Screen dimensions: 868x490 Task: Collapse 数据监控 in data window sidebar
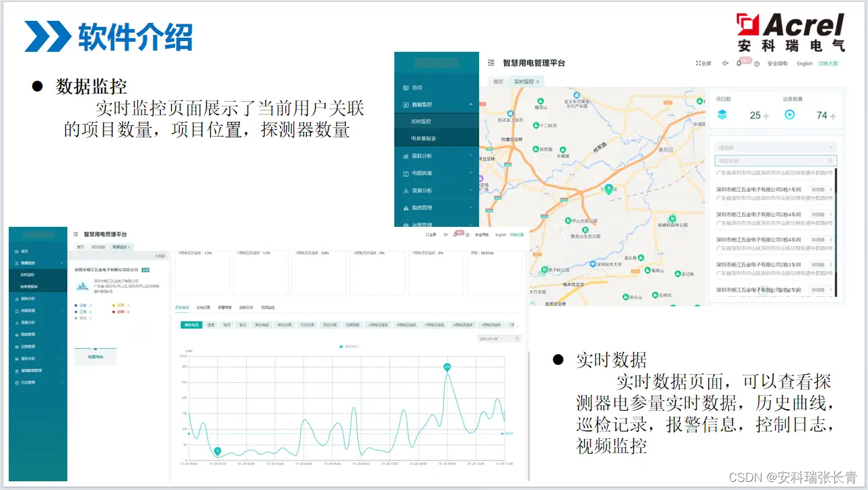(38, 262)
